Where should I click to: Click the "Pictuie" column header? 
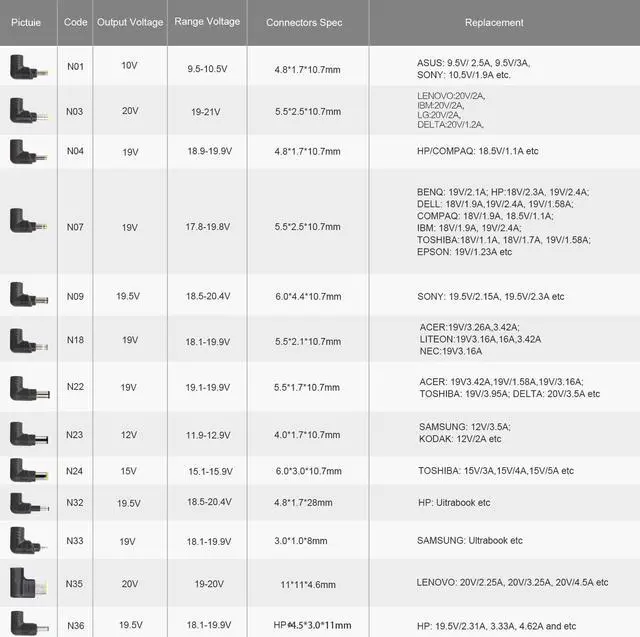coord(26,22)
